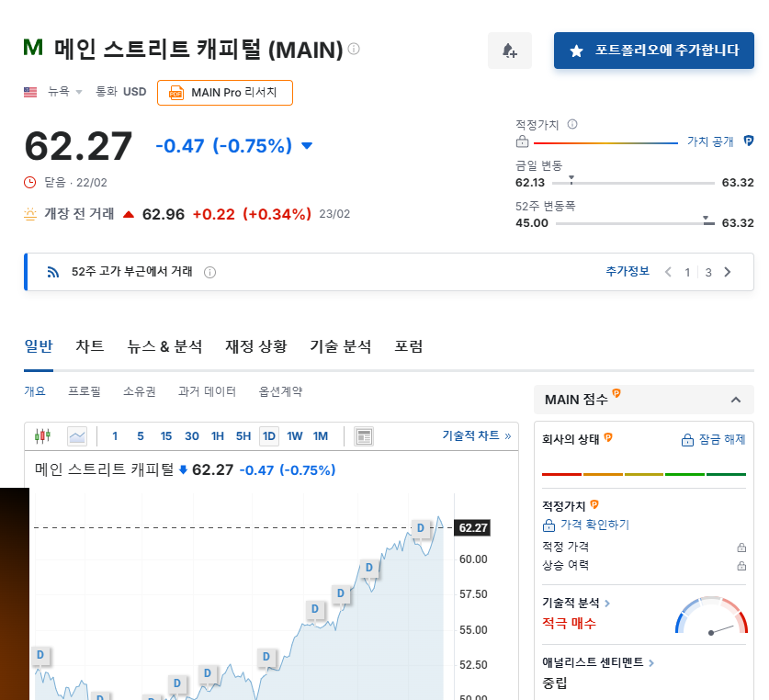Click 포트폴리오에 추가합니다 button
769x700 pixels.
coord(654,51)
